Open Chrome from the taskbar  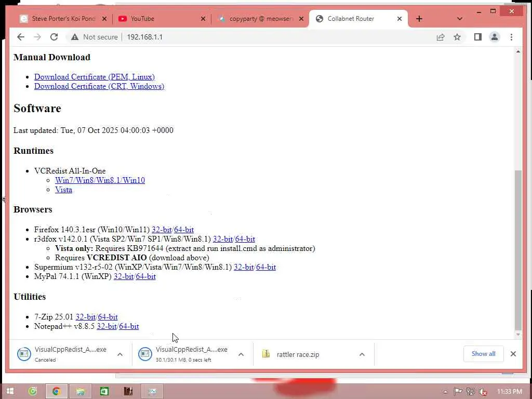(x=56, y=391)
